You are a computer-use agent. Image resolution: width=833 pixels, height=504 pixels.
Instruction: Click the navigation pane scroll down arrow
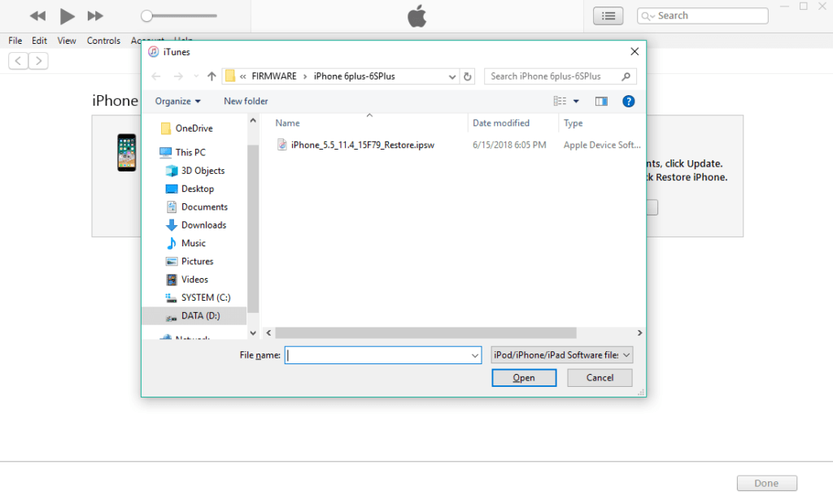click(x=253, y=333)
